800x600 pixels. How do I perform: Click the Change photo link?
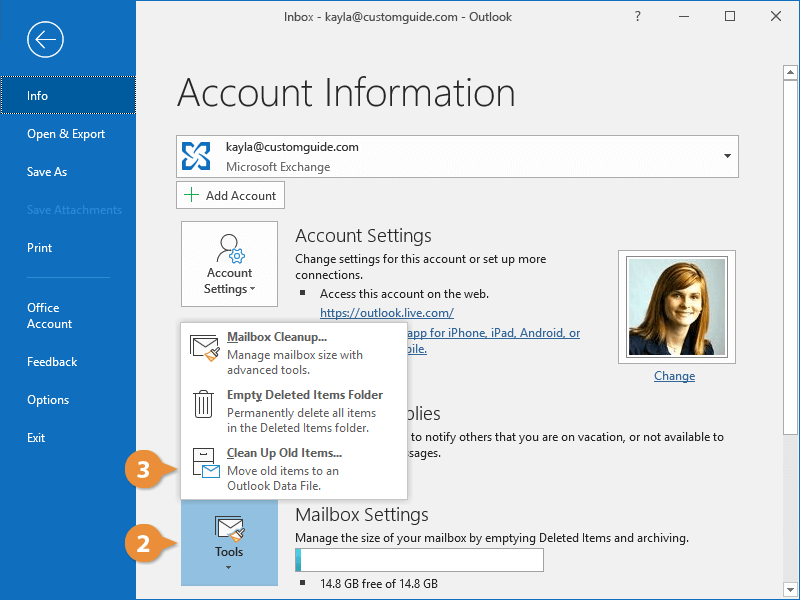(674, 376)
